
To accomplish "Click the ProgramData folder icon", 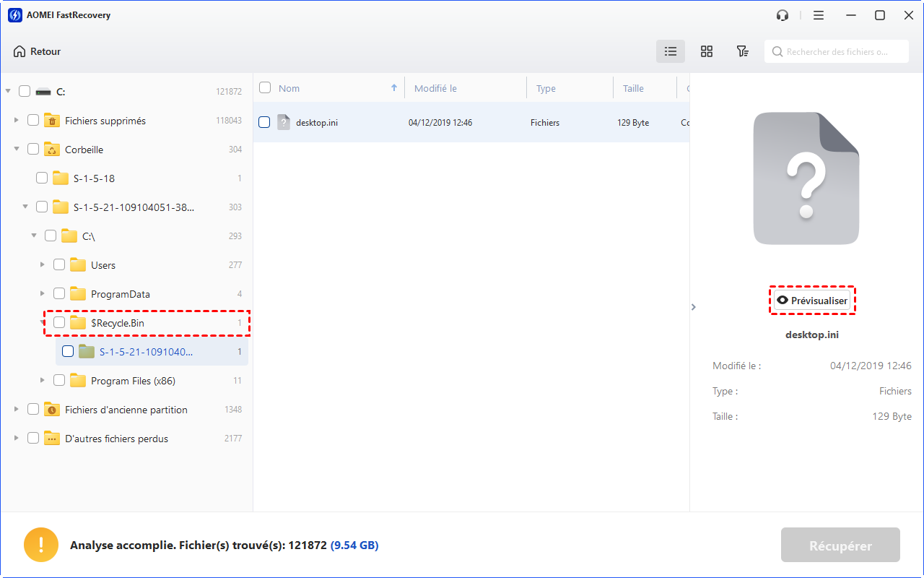I will 77,293.
